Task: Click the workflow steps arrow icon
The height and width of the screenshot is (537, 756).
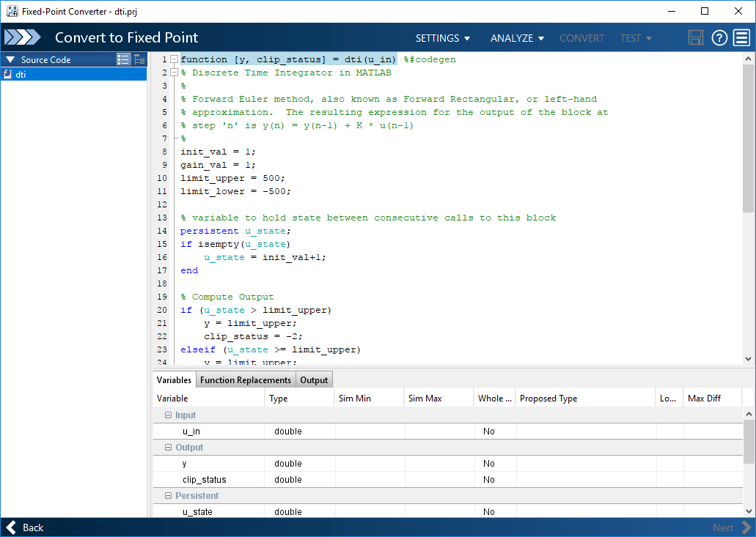Action: (x=23, y=38)
